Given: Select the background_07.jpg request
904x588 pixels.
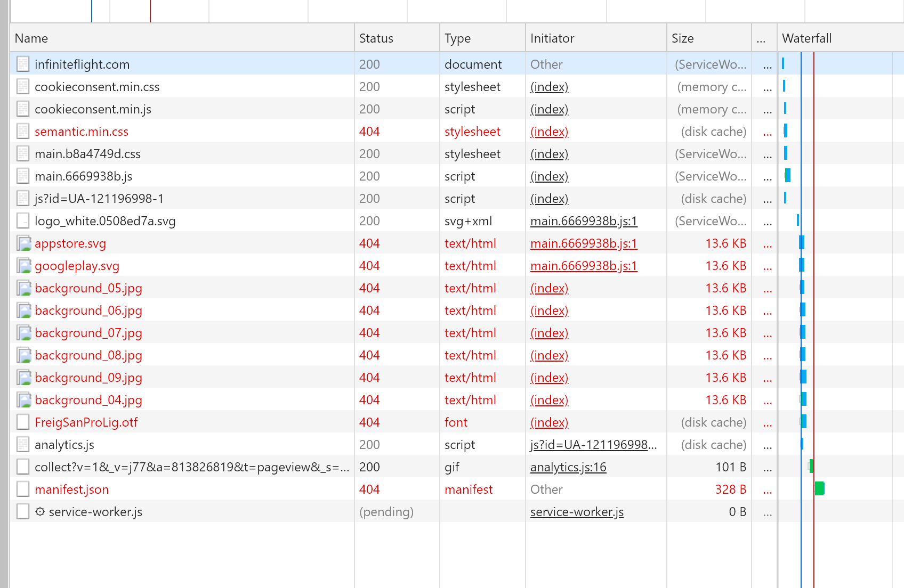Looking at the screenshot, I should point(88,333).
